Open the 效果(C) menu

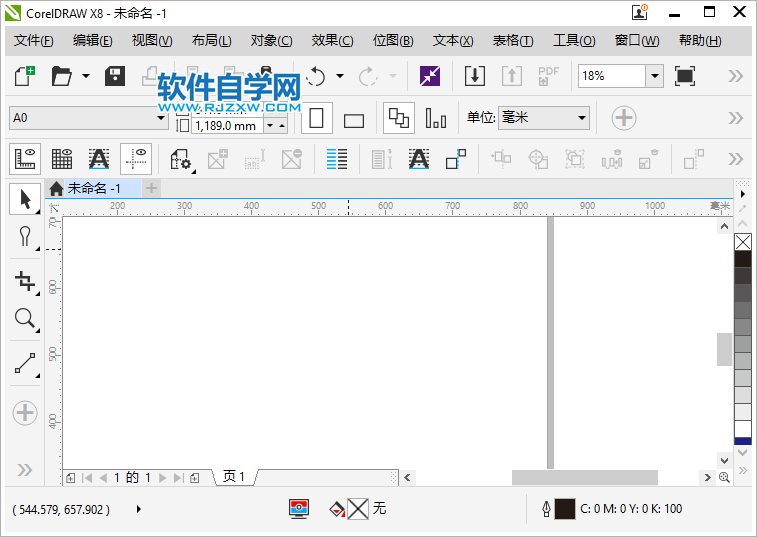coord(332,41)
